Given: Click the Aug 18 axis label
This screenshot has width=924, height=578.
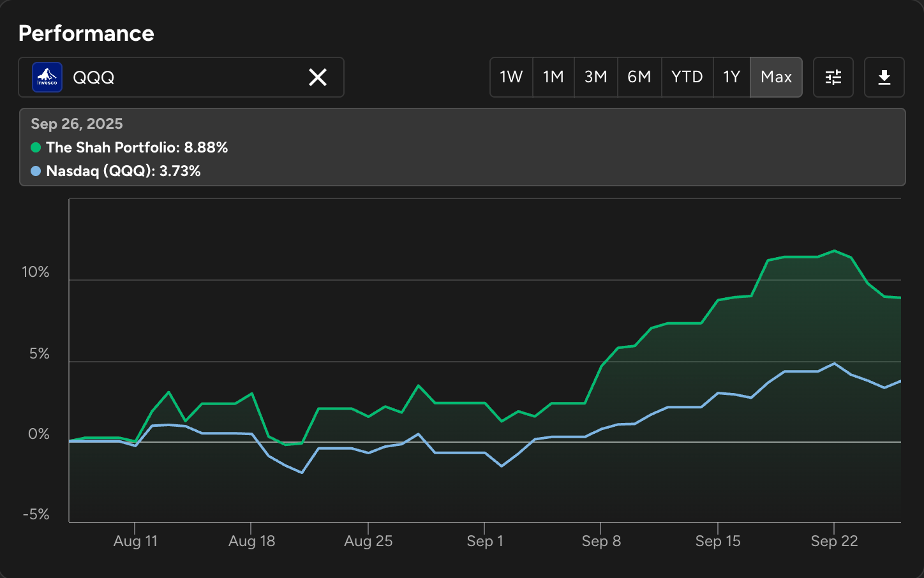Looking at the screenshot, I should 251,541.
